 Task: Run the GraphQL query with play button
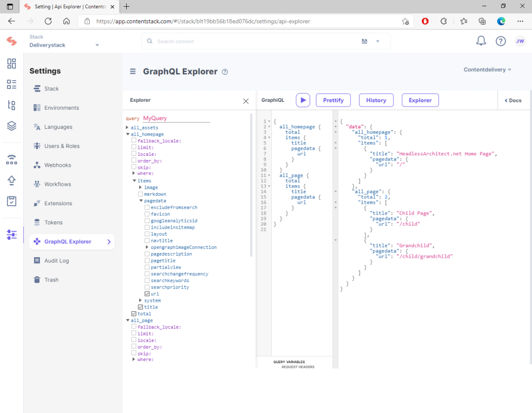point(303,100)
